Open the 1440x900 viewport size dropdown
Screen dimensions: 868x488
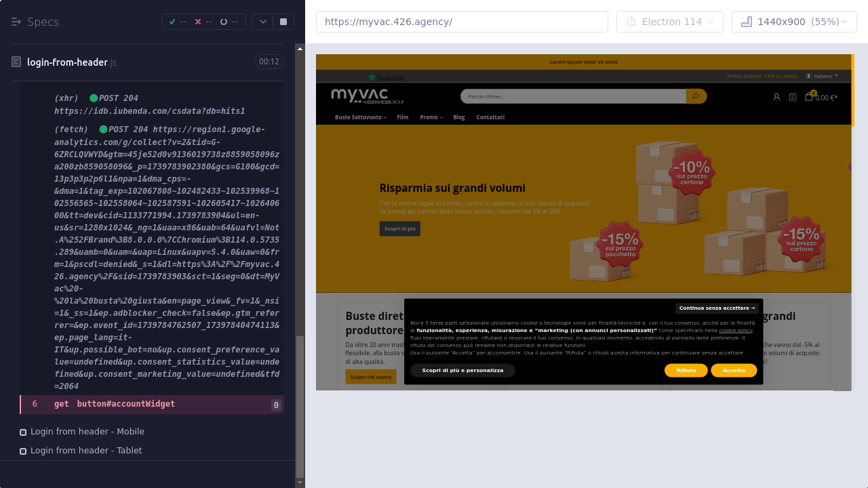pos(794,22)
